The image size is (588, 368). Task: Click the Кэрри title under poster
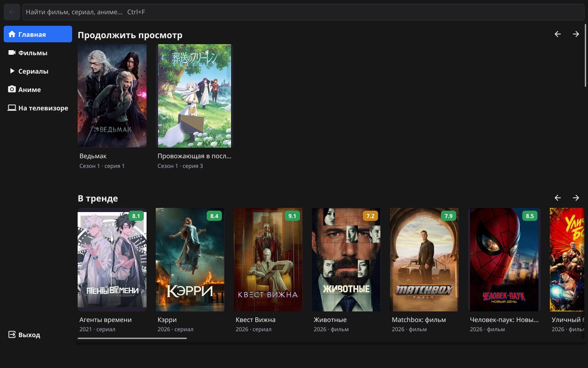tap(167, 320)
